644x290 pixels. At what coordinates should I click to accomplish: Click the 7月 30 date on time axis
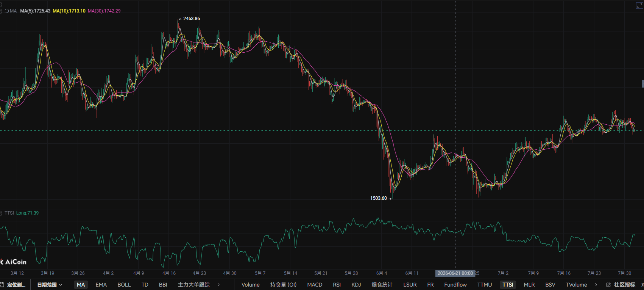tap(625, 273)
